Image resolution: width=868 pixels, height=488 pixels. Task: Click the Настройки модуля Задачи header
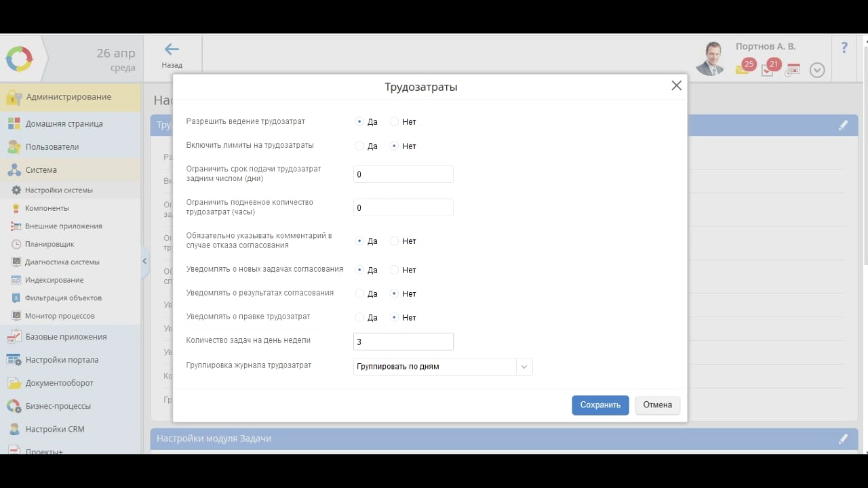click(x=504, y=439)
